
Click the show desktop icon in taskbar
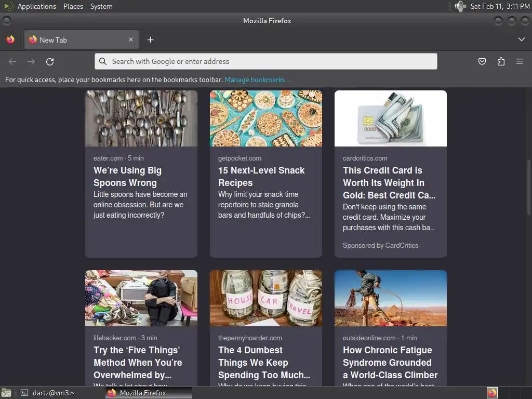(6, 393)
